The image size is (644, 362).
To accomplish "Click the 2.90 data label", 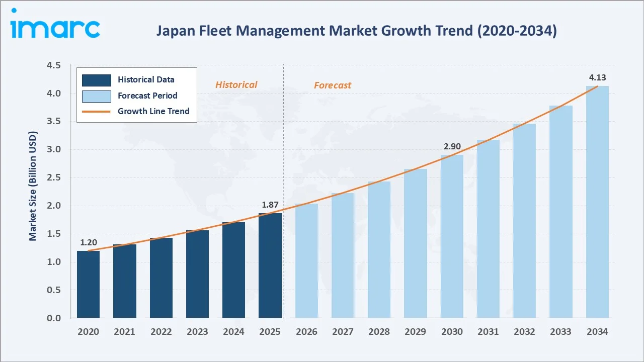I will click(452, 147).
